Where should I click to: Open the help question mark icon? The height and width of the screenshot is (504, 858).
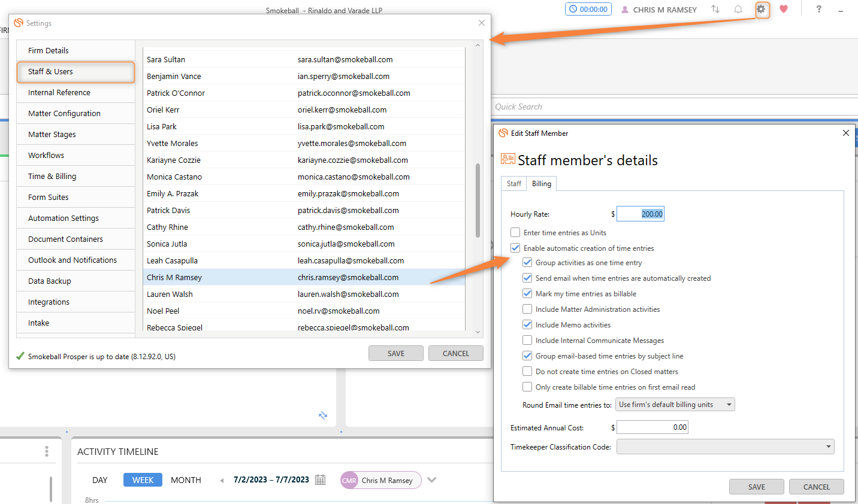click(818, 9)
